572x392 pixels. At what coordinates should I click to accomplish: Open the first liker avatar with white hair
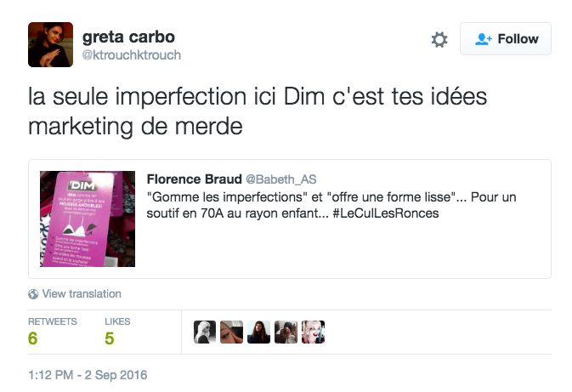205,332
